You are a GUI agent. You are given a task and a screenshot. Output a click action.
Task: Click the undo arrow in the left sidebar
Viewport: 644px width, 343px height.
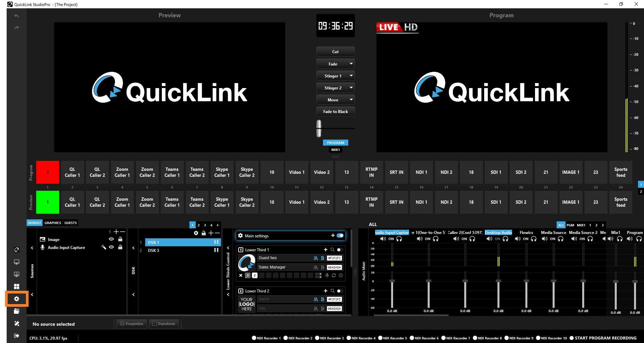tap(17, 16)
